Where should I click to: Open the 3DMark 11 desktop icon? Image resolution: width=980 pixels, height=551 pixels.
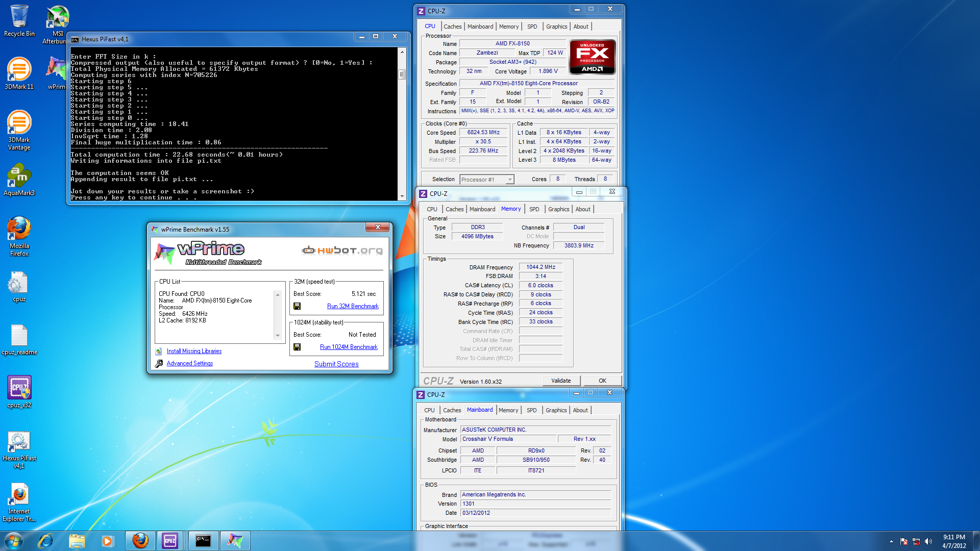pos(19,73)
